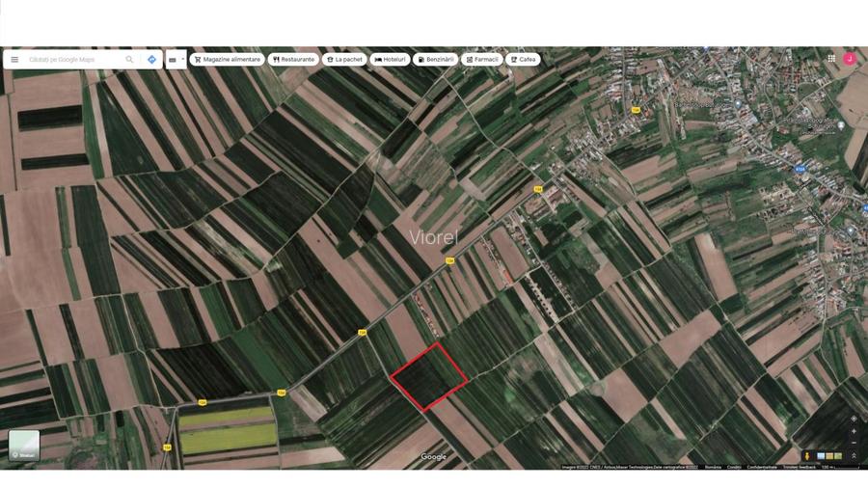This screenshot has height=488, width=868.
Task: Select the Restaurante category chip
Action: (x=293, y=59)
